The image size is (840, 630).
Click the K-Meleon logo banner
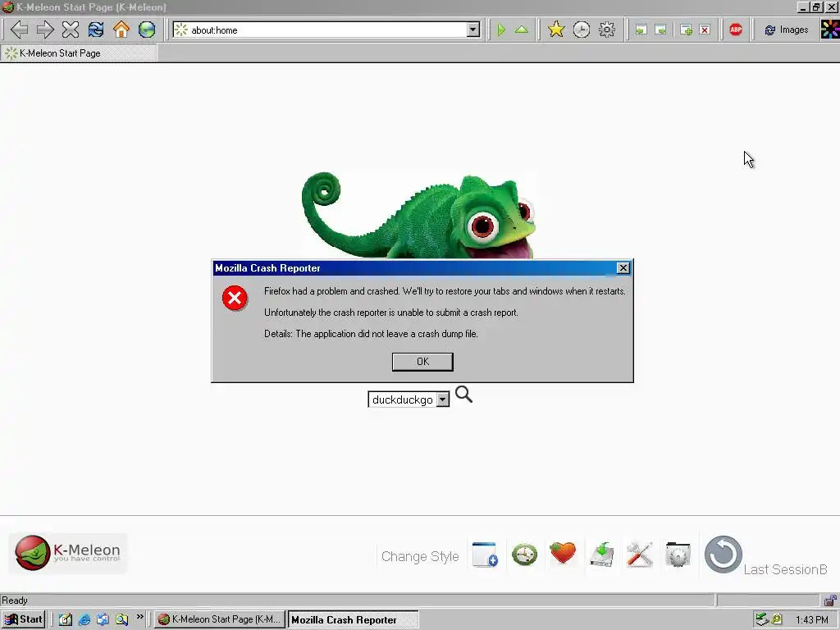[68, 554]
